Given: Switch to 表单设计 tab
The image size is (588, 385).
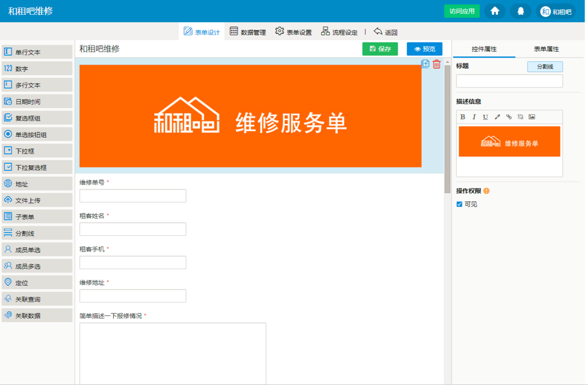Looking at the screenshot, I should click(x=202, y=32).
